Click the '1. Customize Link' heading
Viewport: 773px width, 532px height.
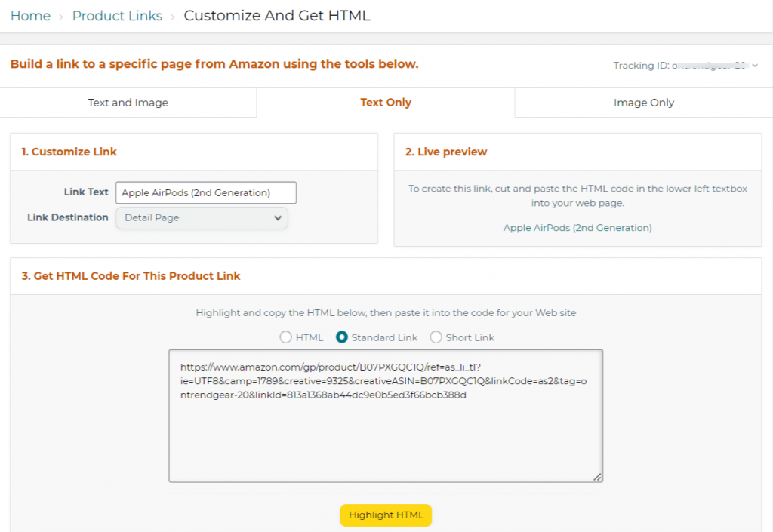[69, 152]
